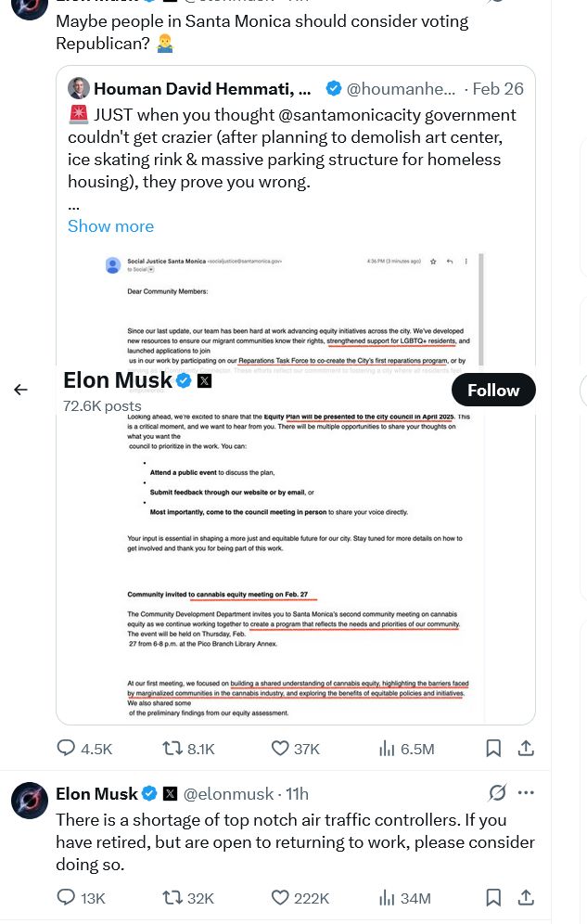The height and width of the screenshot is (924, 587).
Task: Open Grok explain icon on air traffic tweet
Action: (x=497, y=793)
